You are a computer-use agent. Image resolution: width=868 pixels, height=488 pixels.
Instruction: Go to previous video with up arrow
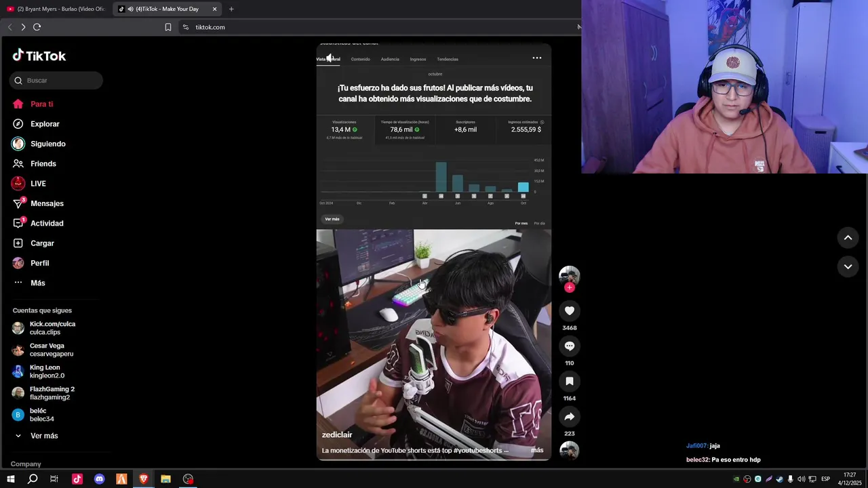coord(848,238)
